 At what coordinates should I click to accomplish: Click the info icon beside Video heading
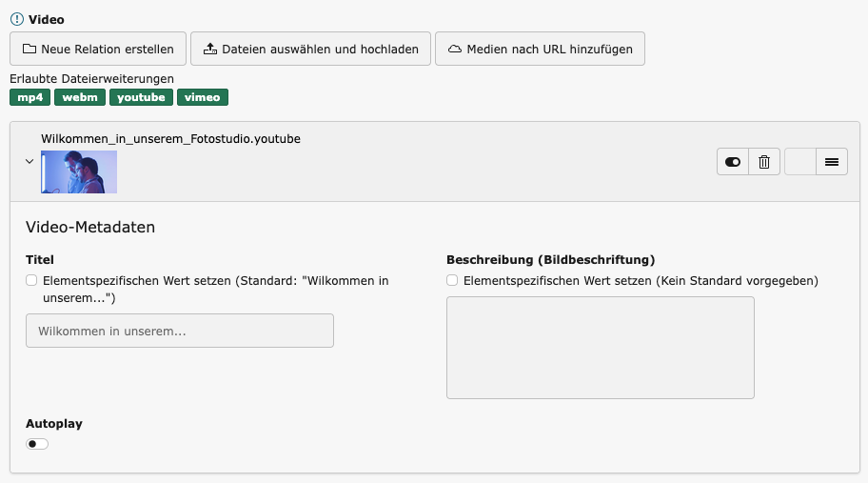click(16, 19)
